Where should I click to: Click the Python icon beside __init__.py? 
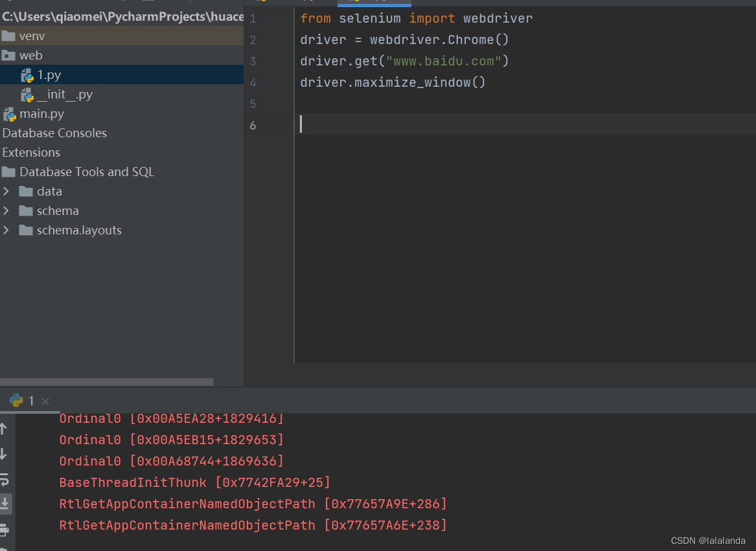pos(27,95)
